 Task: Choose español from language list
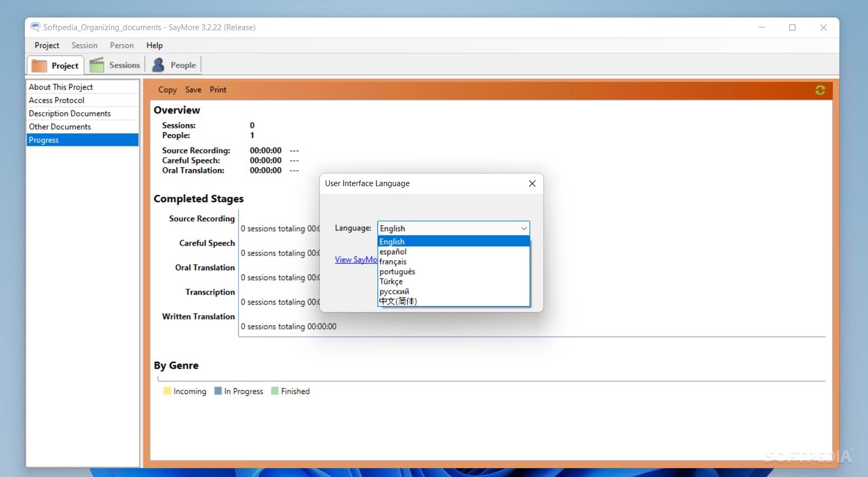click(x=454, y=252)
